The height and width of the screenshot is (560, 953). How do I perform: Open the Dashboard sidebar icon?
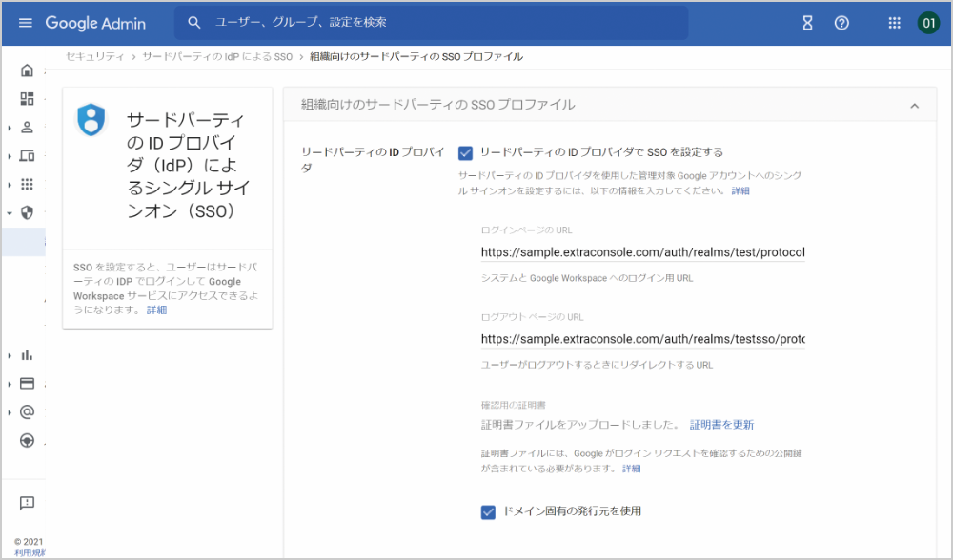(x=27, y=98)
